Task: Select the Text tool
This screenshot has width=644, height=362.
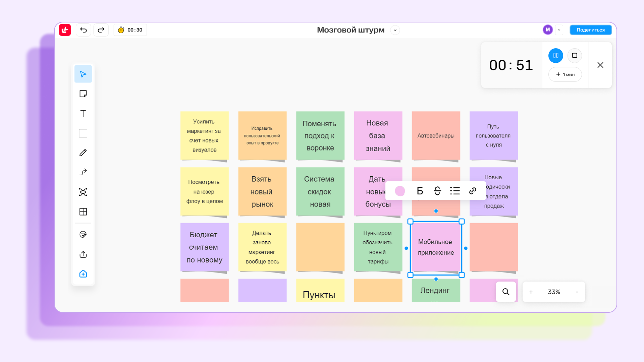Action: pos(83,114)
